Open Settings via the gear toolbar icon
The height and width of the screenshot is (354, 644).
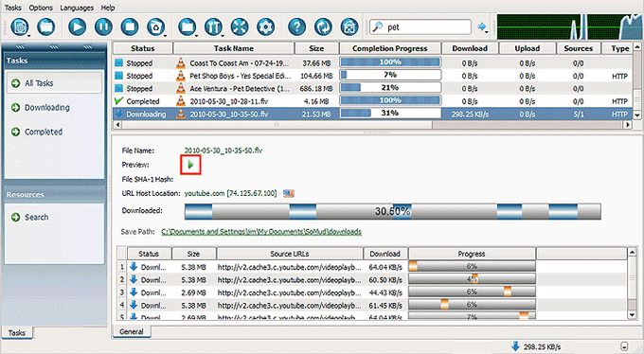click(x=266, y=27)
